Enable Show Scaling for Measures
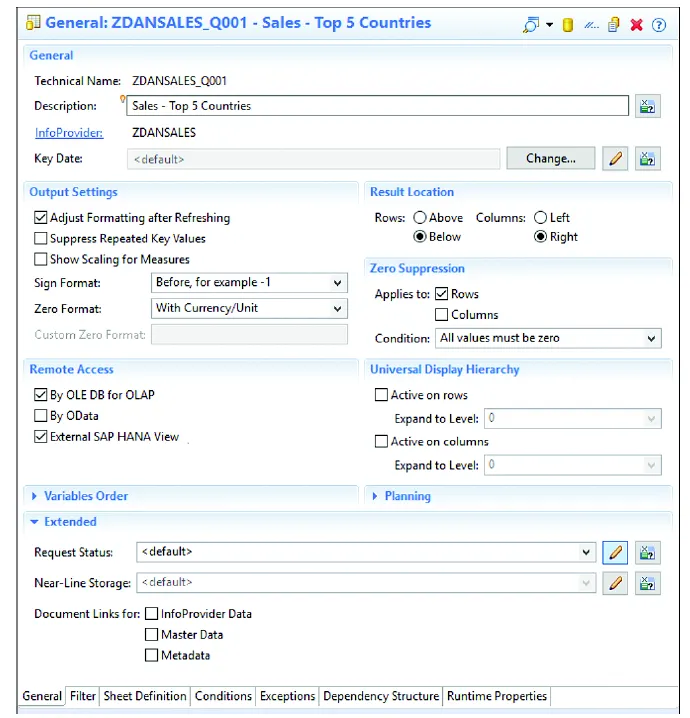 tap(40, 259)
